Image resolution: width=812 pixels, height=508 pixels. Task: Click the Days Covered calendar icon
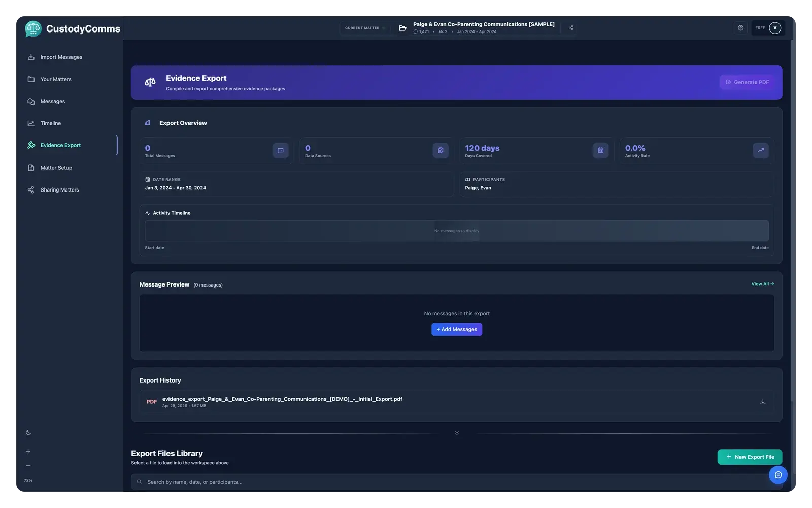600,150
